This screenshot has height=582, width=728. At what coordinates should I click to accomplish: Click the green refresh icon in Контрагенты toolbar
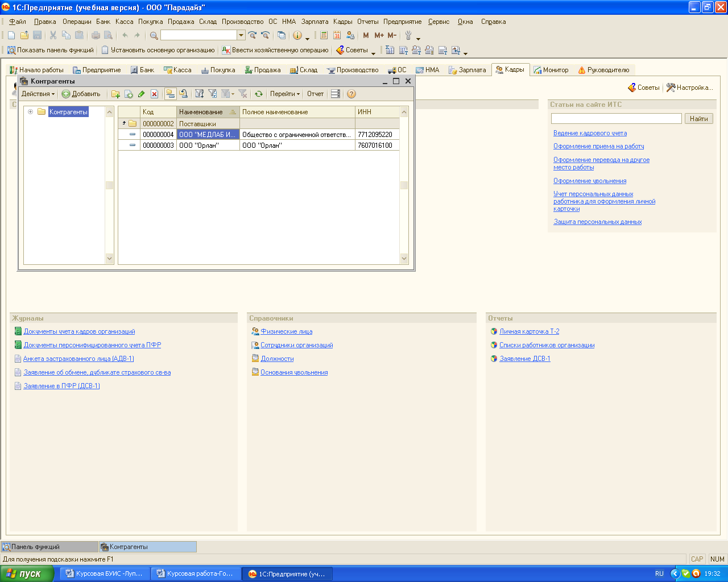pos(259,94)
